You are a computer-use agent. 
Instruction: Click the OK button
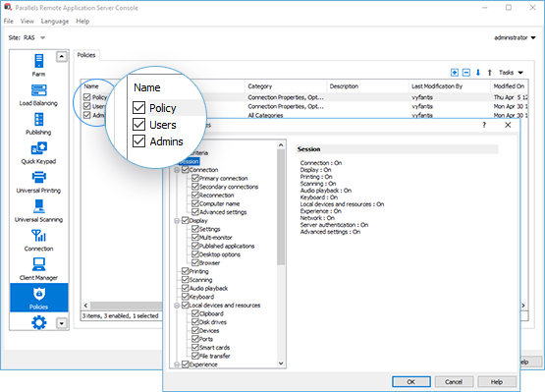[411, 382]
